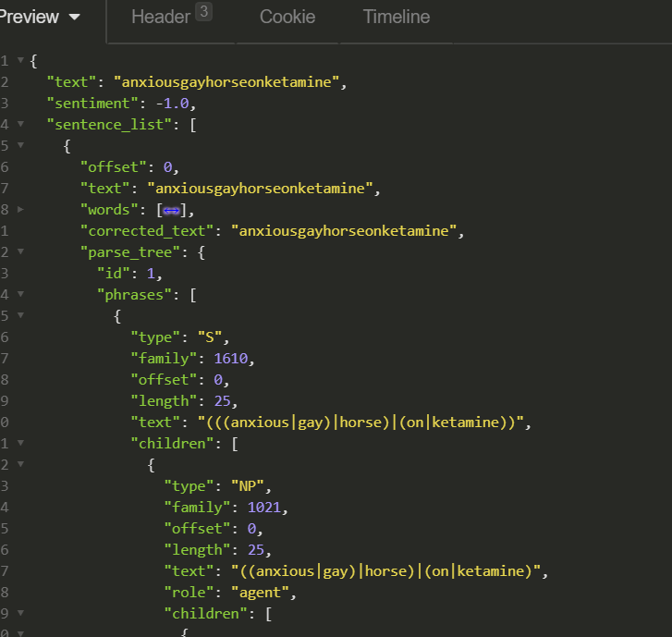Fold the "phrases" array arrow
The image size is (672, 637).
pyautogui.click(x=20, y=295)
